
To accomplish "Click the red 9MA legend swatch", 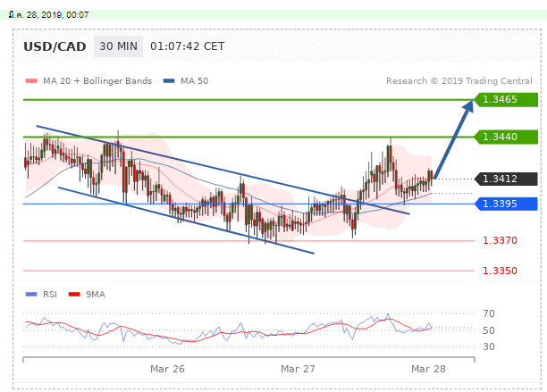I will (74, 295).
